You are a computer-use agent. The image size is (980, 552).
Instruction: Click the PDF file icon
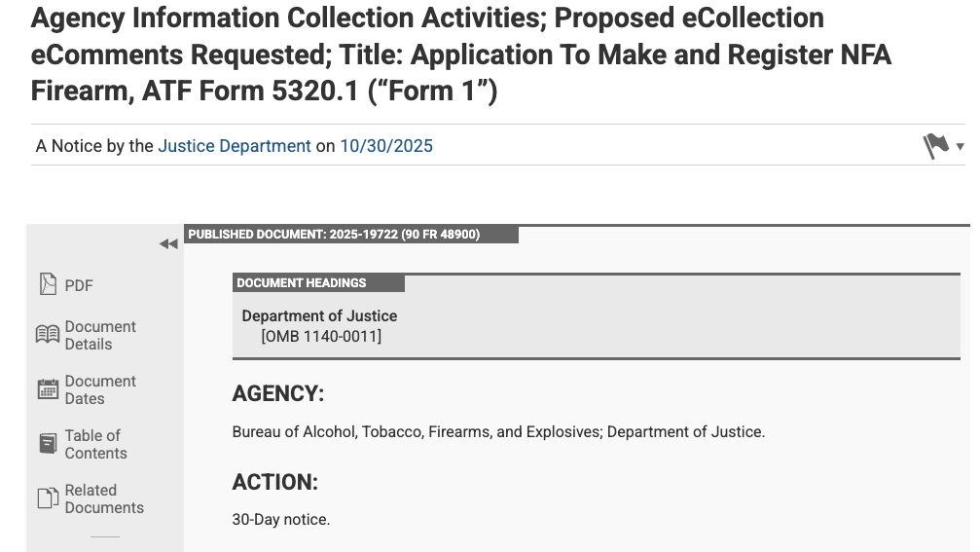coord(48,284)
